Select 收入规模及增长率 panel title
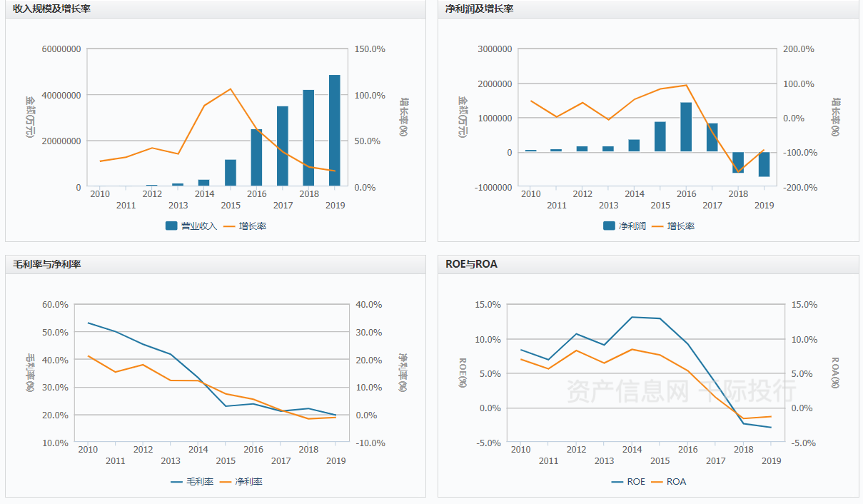863x504 pixels. [x=51, y=9]
